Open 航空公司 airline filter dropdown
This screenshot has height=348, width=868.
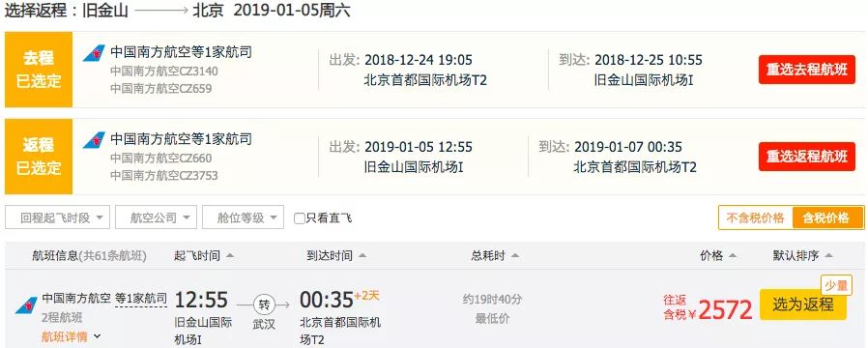coord(157,217)
